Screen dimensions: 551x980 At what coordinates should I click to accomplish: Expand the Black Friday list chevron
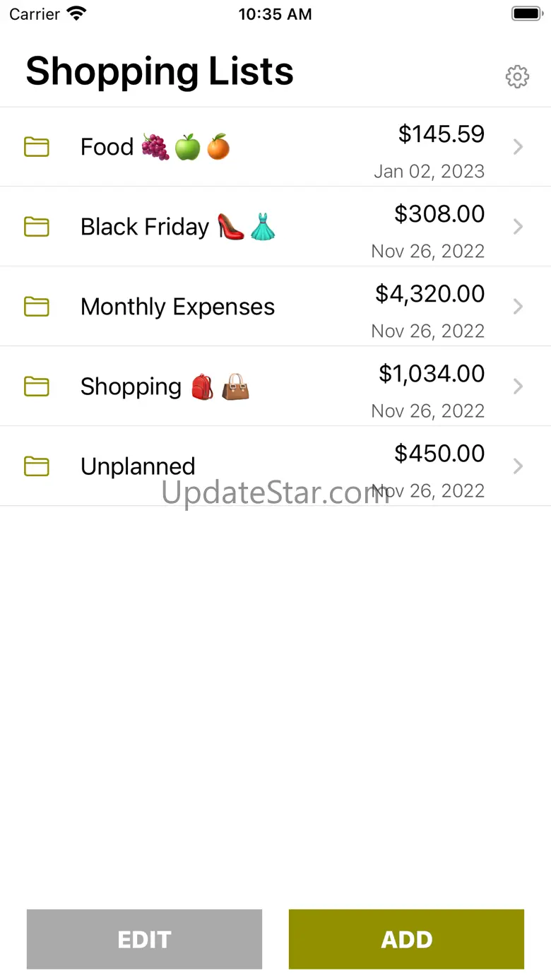(518, 227)
